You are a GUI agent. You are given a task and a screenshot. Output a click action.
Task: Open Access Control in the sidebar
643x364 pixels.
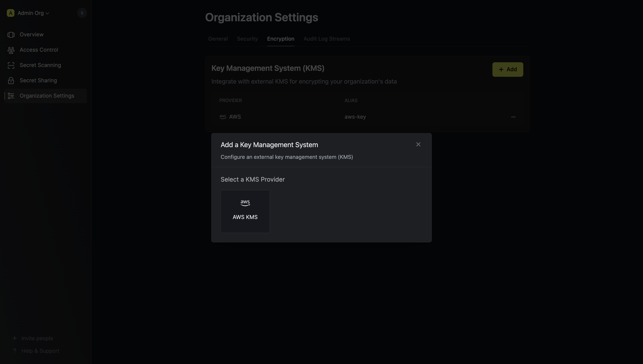[46, 50]
